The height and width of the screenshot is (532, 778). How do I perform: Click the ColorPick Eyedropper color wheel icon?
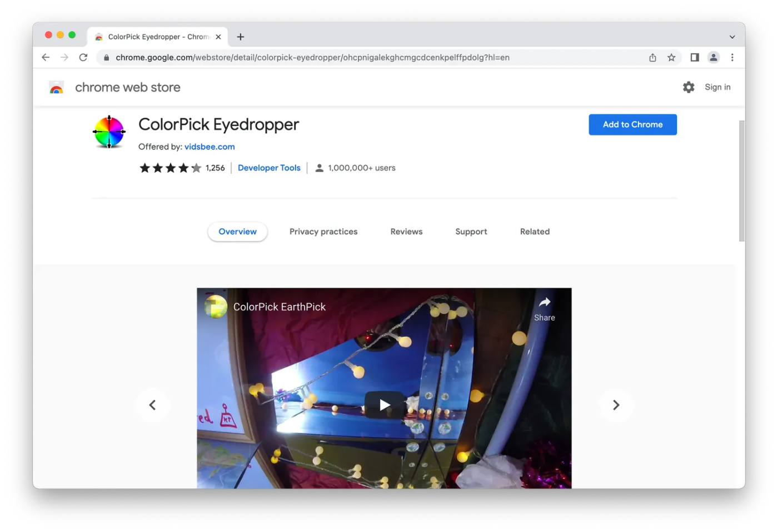(108, 132)
